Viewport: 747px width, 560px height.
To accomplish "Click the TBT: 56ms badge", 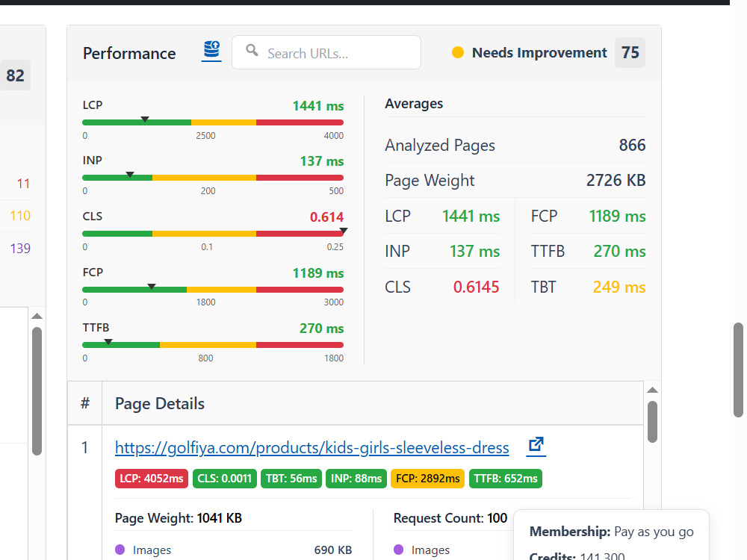I will point(291,479).
